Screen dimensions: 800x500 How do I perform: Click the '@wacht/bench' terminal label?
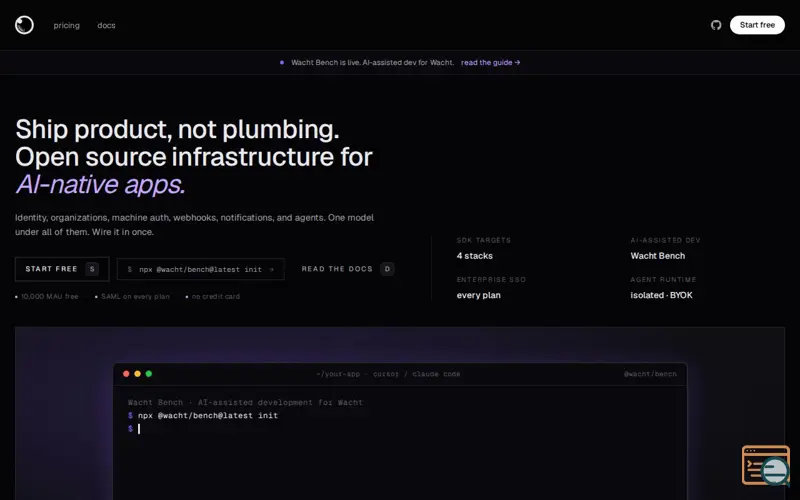tap(650, 374)
